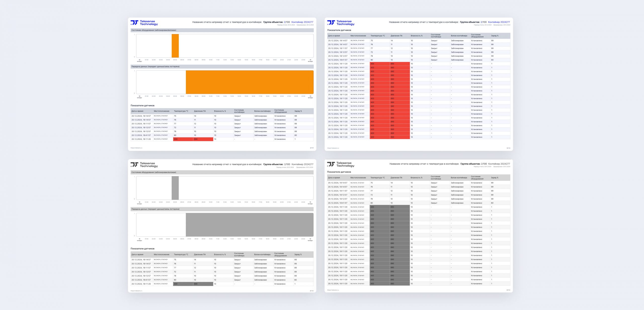Click page number 2/100 on gray chart page

pyautogui.click(x=312, y=291)
